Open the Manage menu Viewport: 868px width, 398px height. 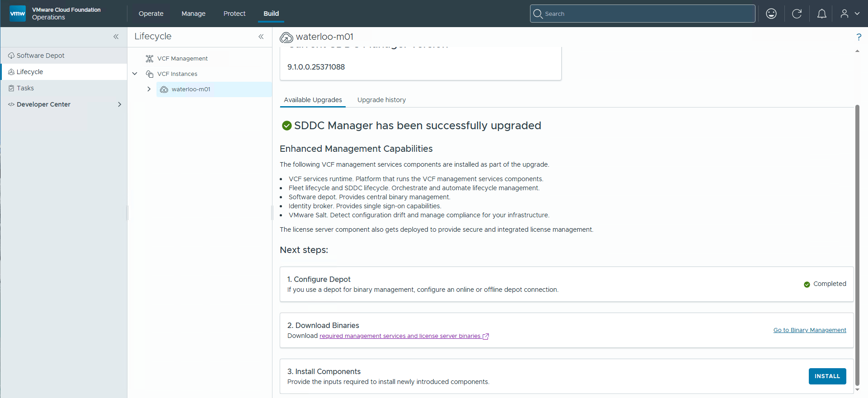[x=193, y=14]
